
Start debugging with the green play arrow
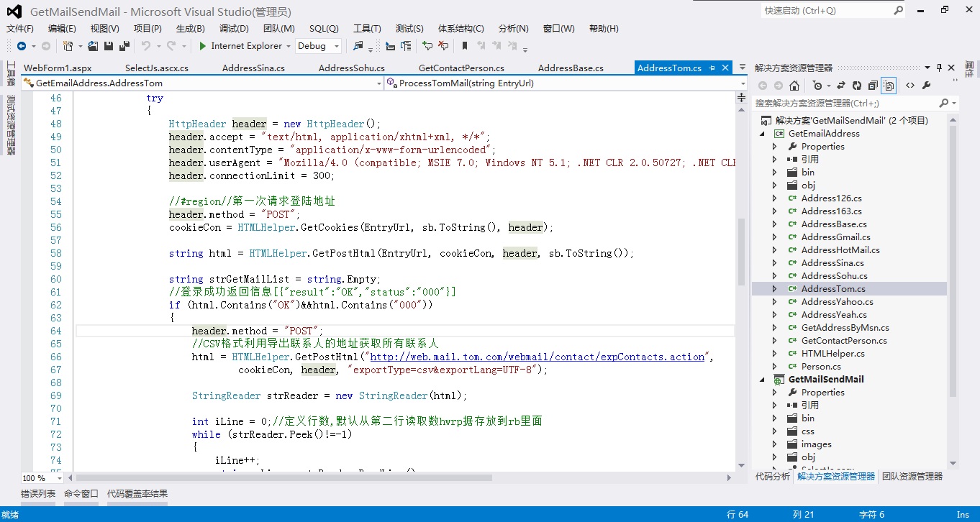tap(203, 46)
